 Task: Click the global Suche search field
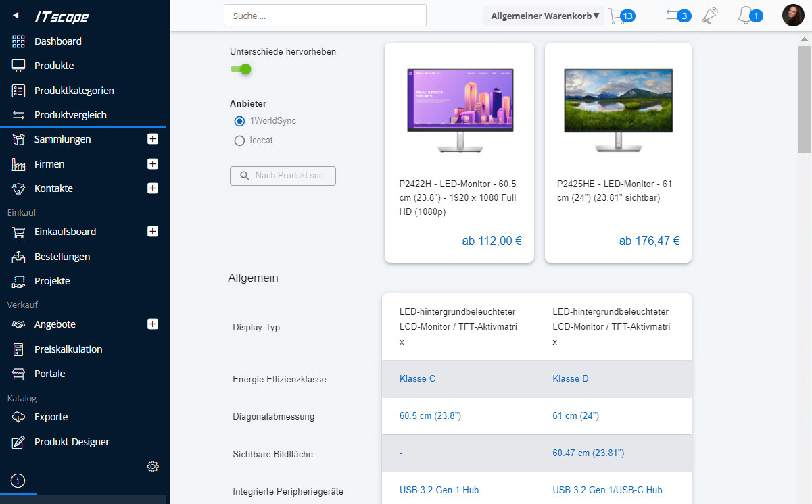(x=325, y=16)
